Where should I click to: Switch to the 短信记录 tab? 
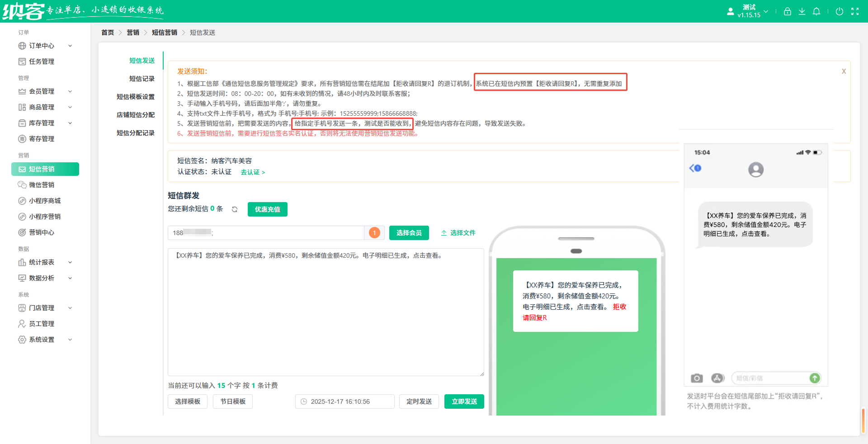(142, 78)
